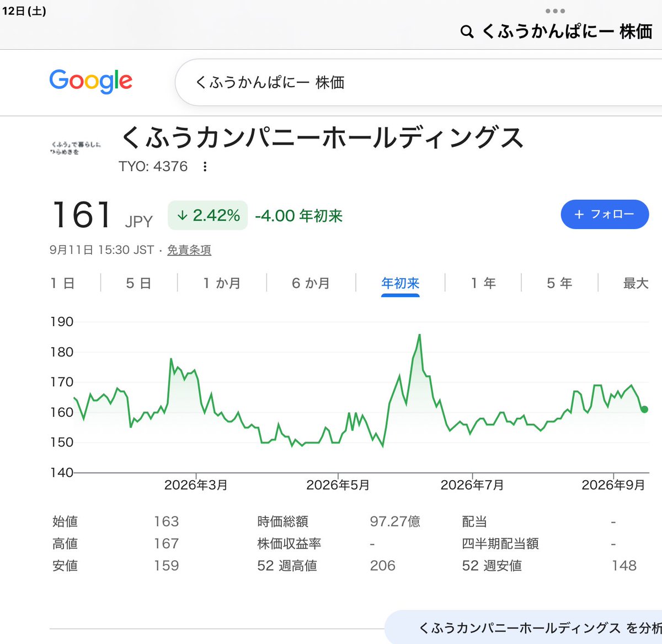Click the 配当 label

pyautogui.click(x=474, y=521)
